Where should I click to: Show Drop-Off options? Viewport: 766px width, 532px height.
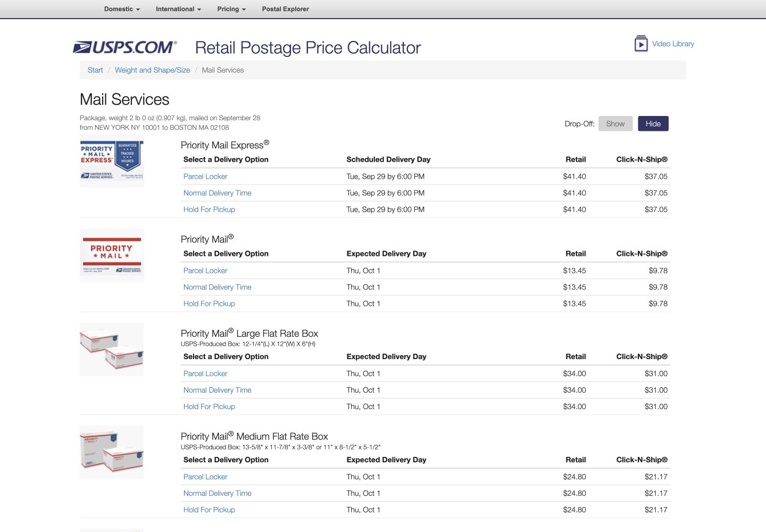tap(615, 123)
